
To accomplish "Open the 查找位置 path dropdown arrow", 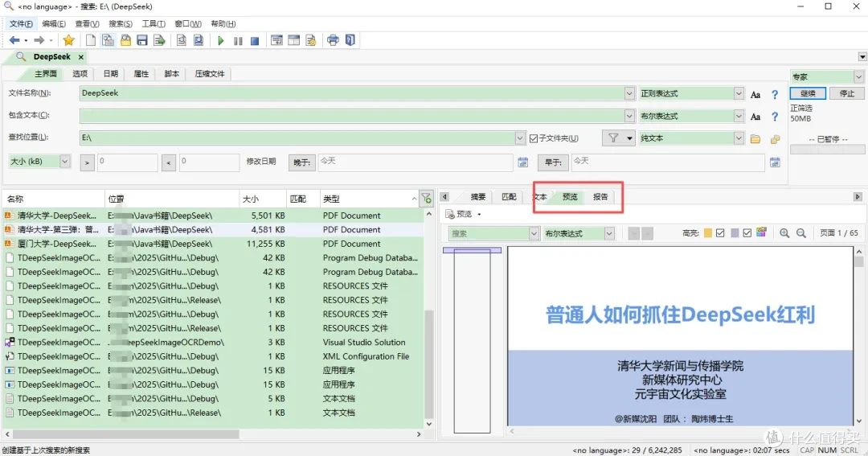I will 520,138.
